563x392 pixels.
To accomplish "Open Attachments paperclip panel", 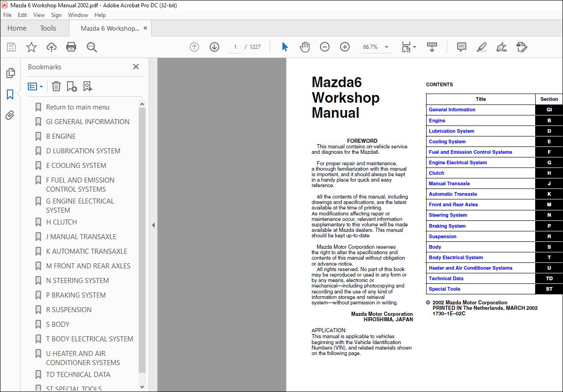I will click(x=10, y=115).
